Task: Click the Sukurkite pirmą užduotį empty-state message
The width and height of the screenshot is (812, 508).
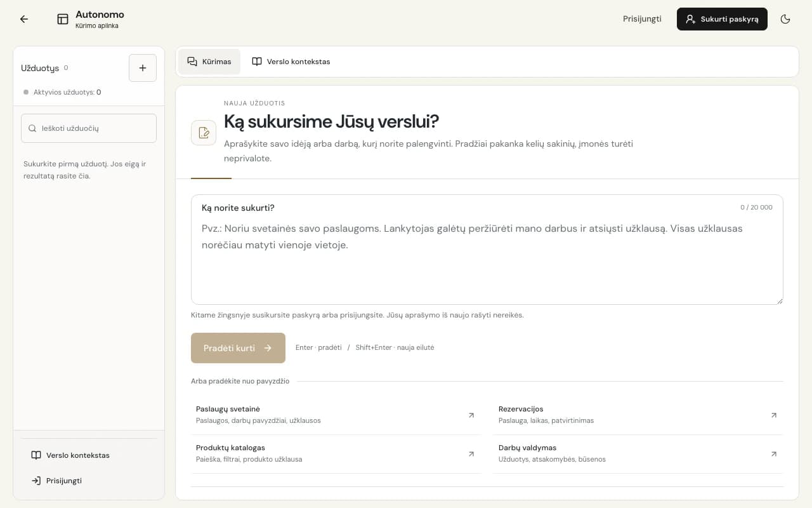Action: click(x=85, y=170)
